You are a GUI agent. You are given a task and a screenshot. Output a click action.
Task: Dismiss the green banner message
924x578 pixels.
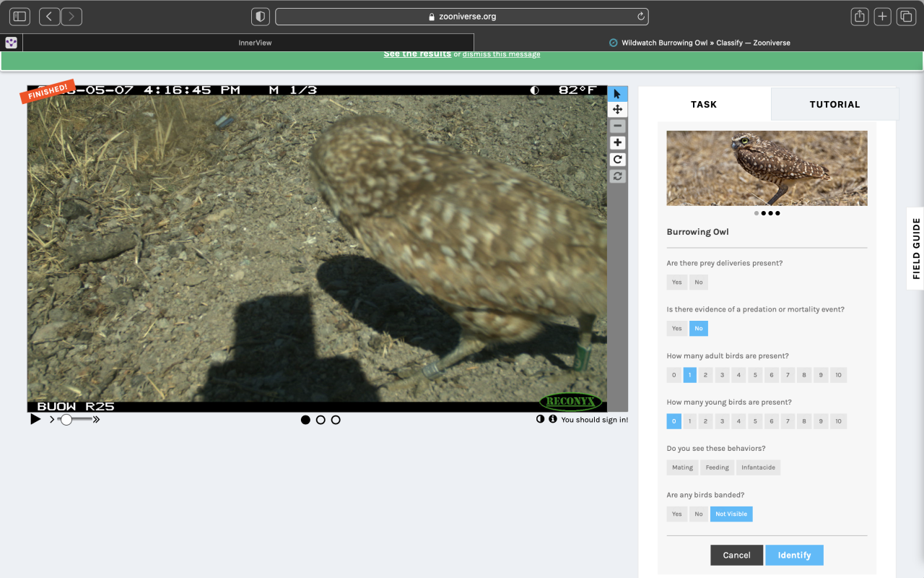[501, 54]
